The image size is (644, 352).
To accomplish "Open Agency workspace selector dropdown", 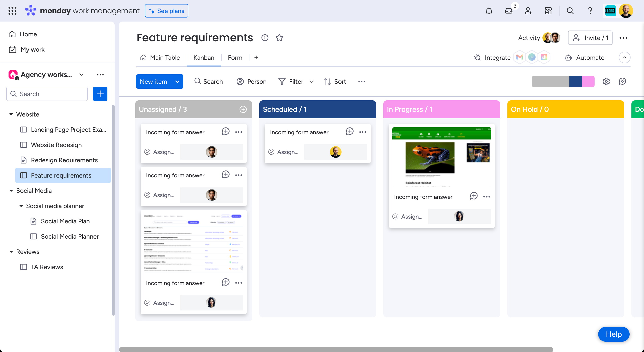I will 81,75.
